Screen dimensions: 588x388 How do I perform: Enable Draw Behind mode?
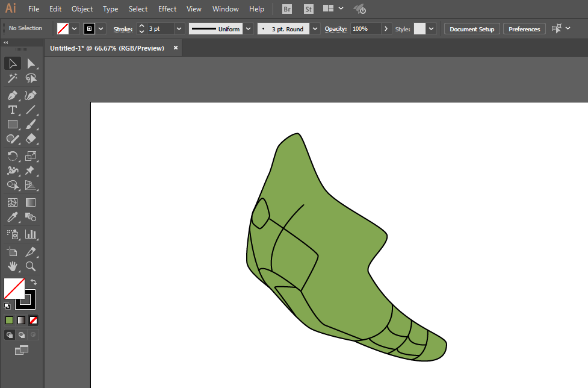point(22,334)
